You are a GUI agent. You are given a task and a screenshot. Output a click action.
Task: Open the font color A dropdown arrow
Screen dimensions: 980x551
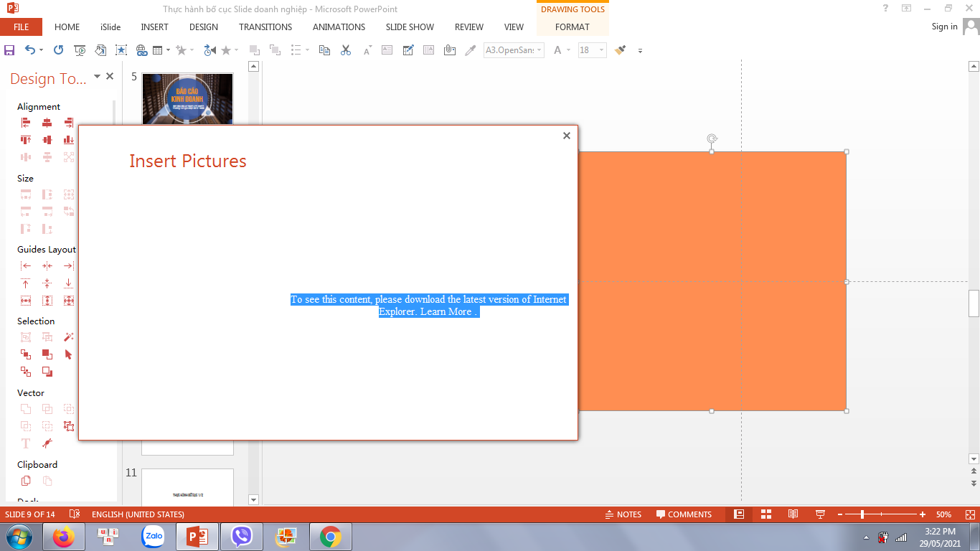pos(568,50)
